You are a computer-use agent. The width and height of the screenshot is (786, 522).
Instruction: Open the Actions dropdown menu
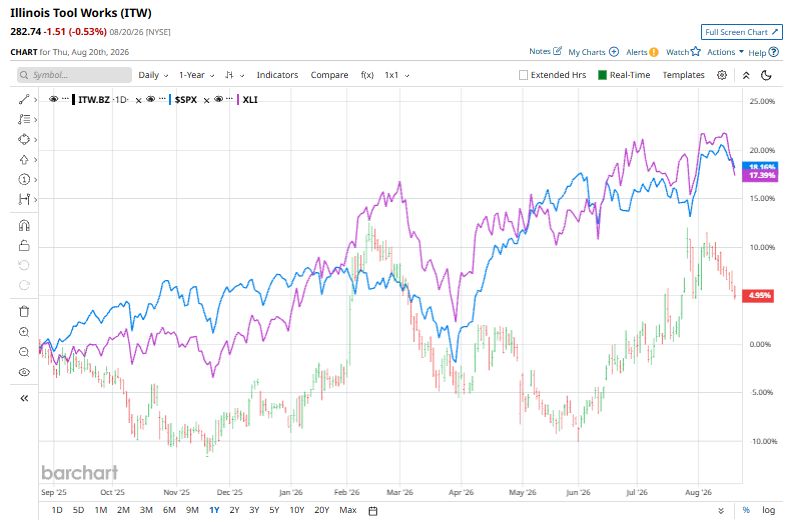pos(725,52)
